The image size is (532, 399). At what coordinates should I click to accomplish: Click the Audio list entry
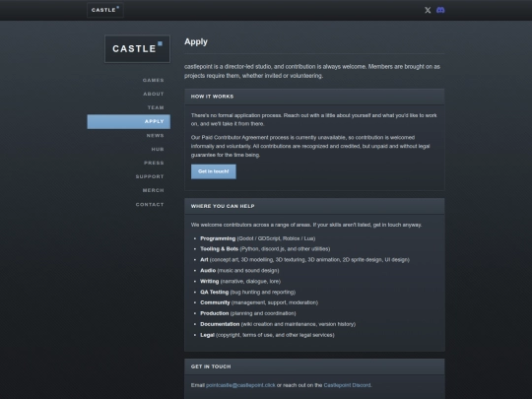point(239,271)
